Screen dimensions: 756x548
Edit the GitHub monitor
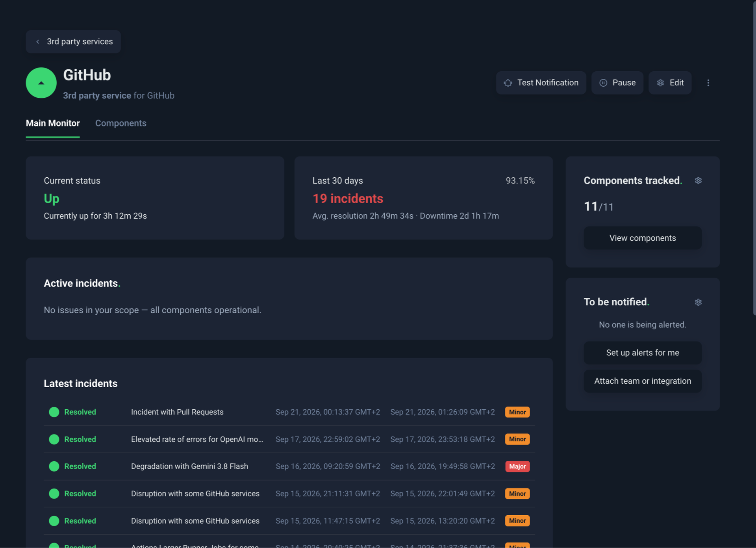click(x=670, y=83)
